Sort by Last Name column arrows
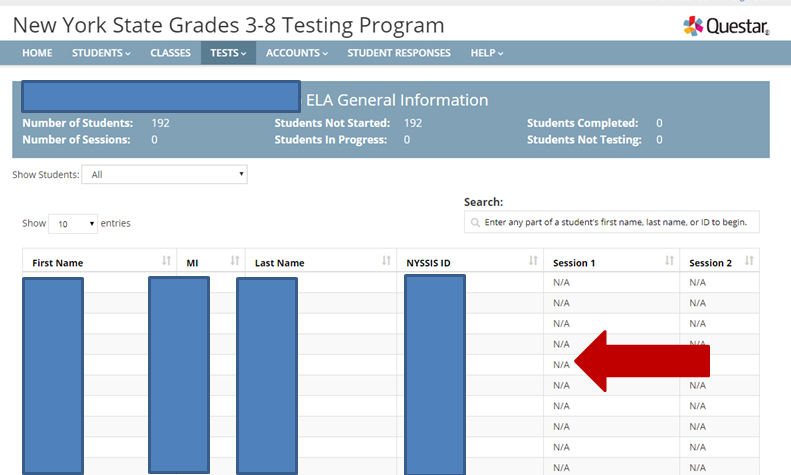This screenshot has height=475, width=791. coord(386,261)
